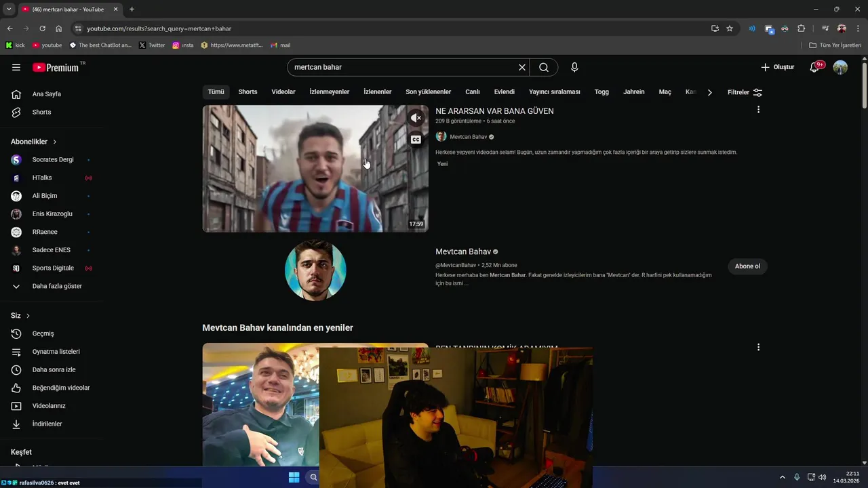Open a new browser tab
Viewport: 868px width, 488px height.
[132, 9]
